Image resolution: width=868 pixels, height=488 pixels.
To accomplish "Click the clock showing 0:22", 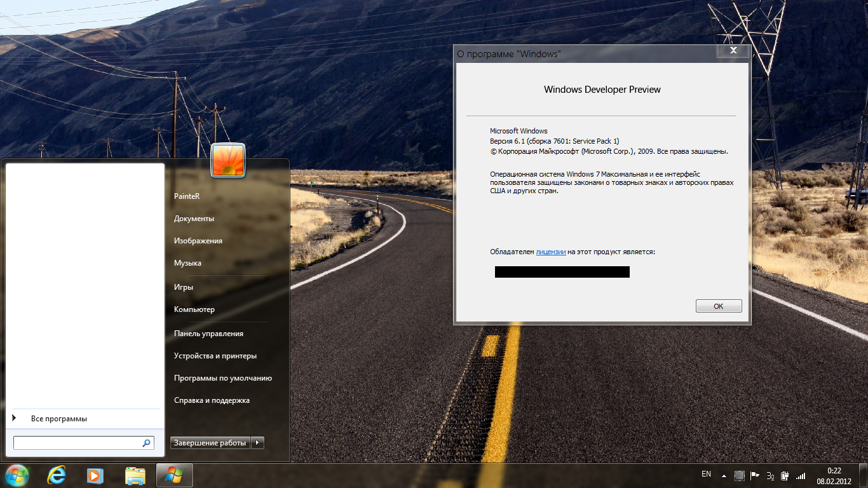I will tap(834, 471).
